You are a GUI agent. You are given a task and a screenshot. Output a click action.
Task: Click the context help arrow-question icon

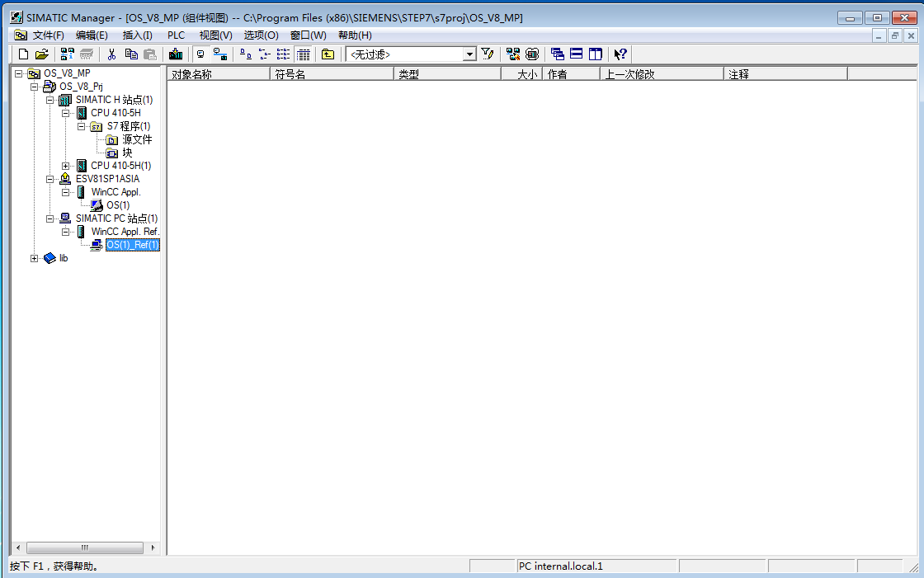click(x=620, y=54)
